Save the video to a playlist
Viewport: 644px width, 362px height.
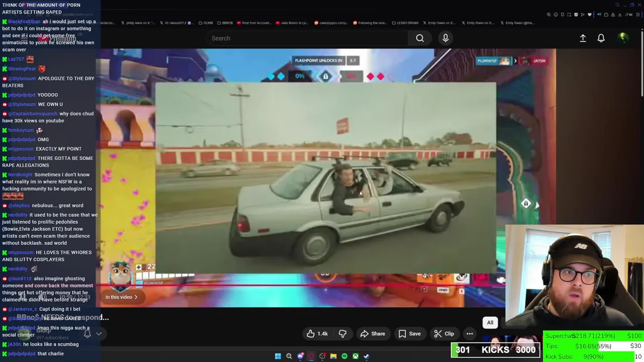(409, 334)
